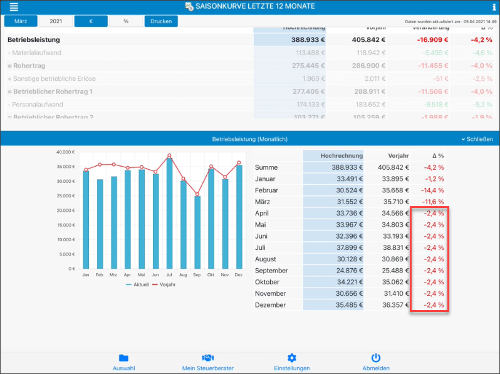
Task: Select Sonstige betriebliche Erlöse row
Action: pyautogui.click(x=249, y=79)
